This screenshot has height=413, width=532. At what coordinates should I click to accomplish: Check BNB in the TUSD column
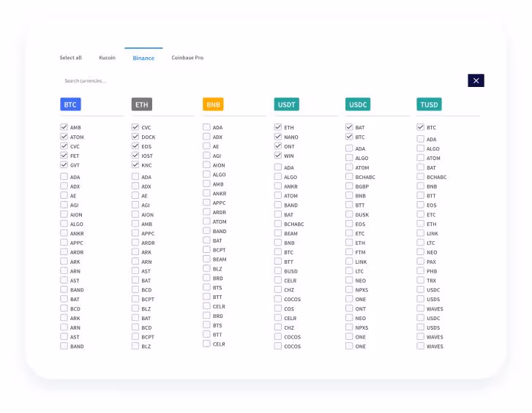pos(420,186)
